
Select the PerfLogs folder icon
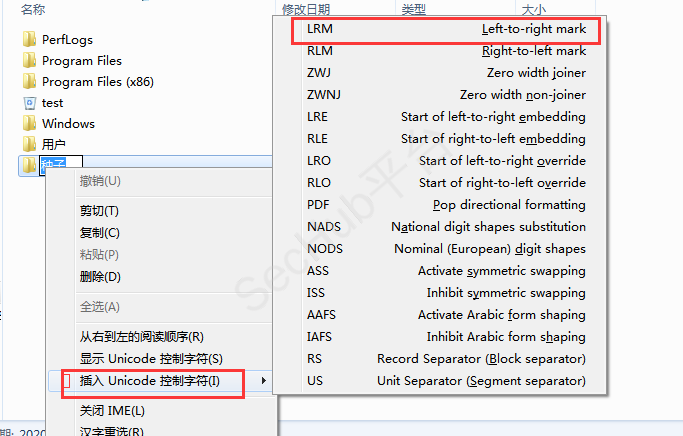pyautogui.click(x=29, y=39)
